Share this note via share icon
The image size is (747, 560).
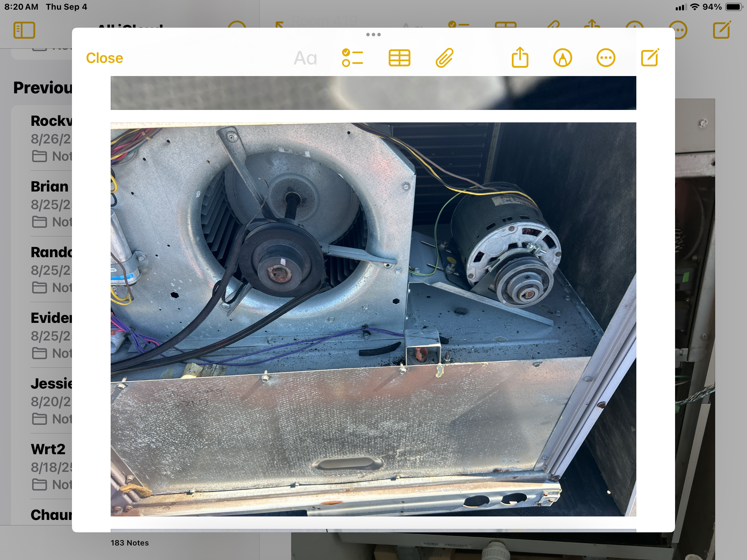520,58
